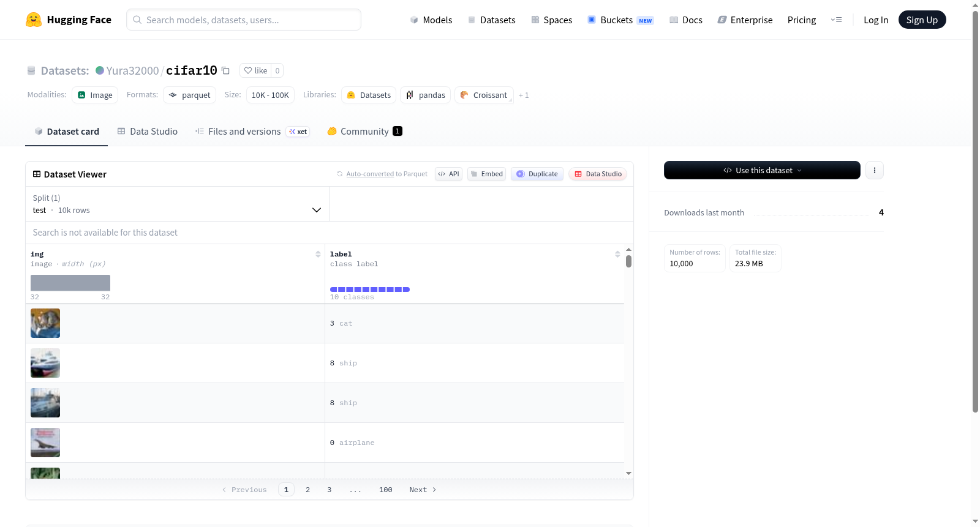Screen dimensions: 980x527
Task: Click the Image modality tag
Action: [x=95, y=95]
